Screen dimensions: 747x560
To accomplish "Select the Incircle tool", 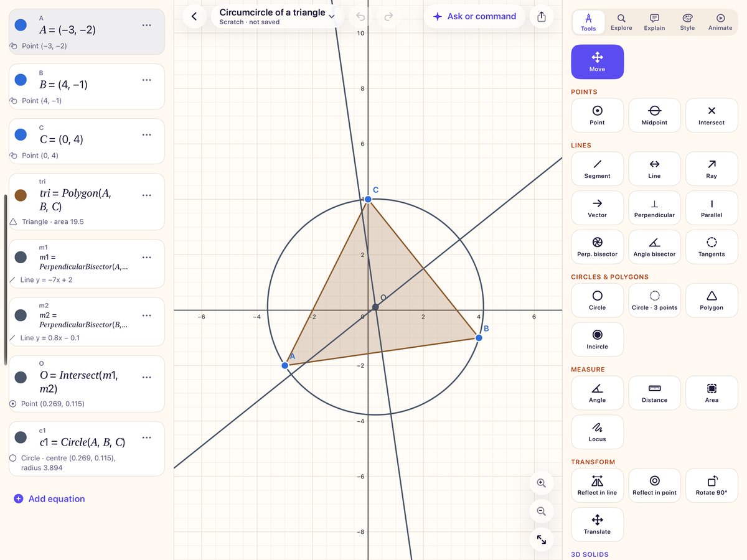I will click(597, 340).
